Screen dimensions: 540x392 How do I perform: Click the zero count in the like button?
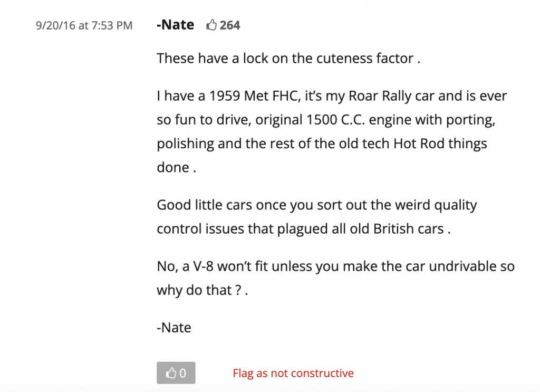183,373
